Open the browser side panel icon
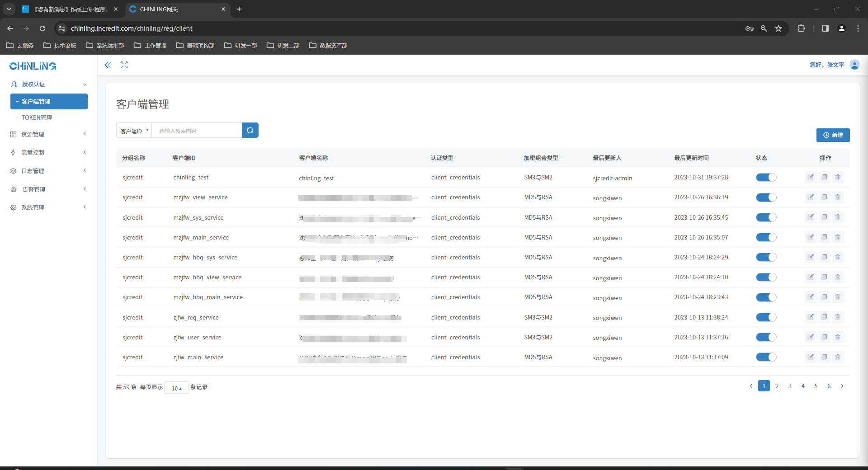 coord(826,28)
